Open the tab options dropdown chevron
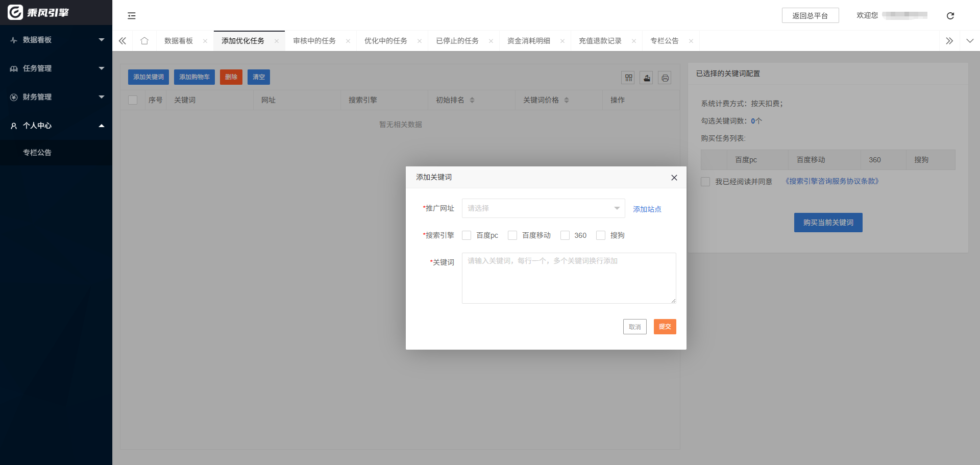Viewport: 980px width, 465px height. tap(970, 41)
